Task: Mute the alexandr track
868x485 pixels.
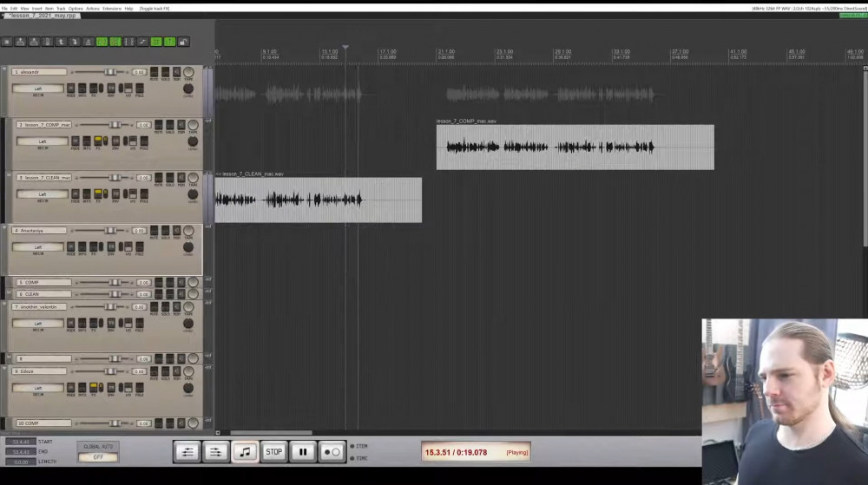Action: (x=155, y=72)
